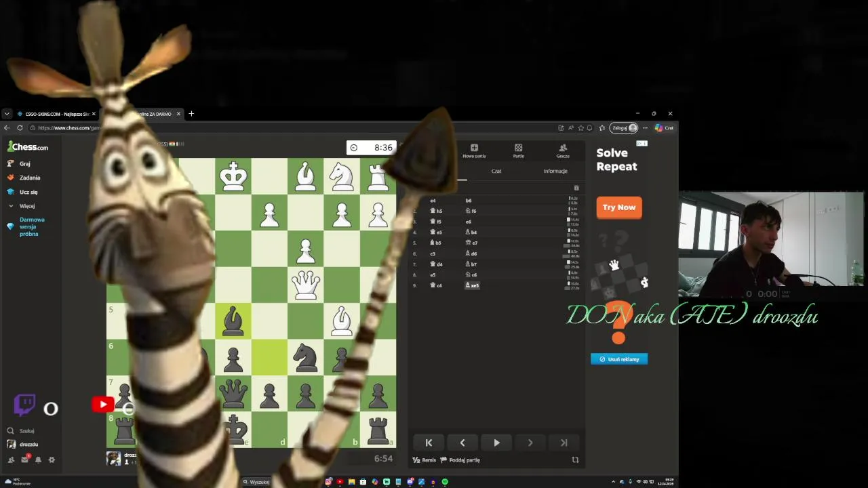Flip the board icon
This screenshot has width=868, height=488.
point(575,460)
